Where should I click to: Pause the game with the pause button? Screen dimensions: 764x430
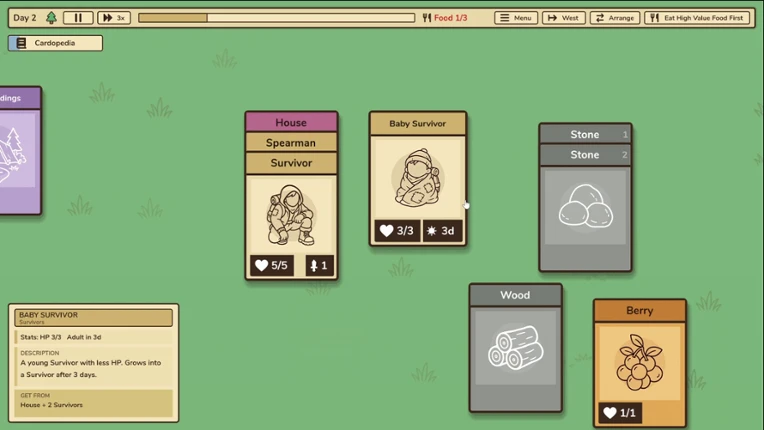[78, 18]
